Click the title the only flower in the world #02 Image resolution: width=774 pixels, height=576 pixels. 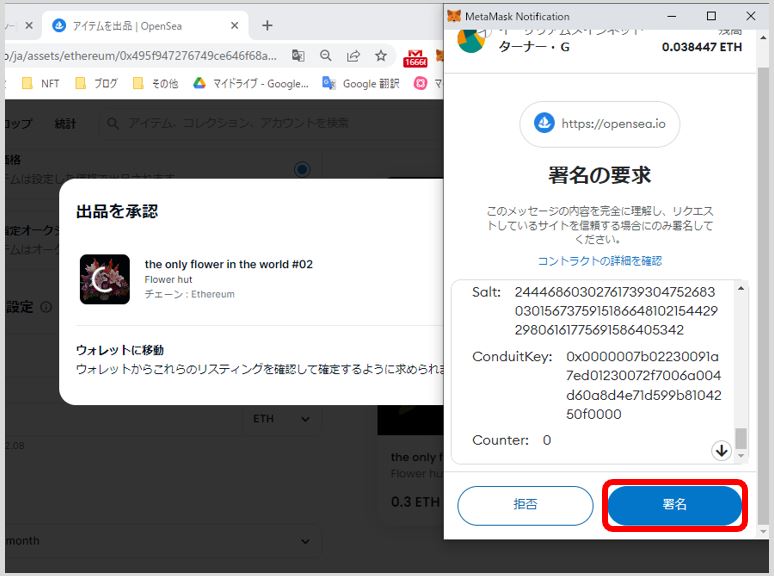[x=229, y=264]
